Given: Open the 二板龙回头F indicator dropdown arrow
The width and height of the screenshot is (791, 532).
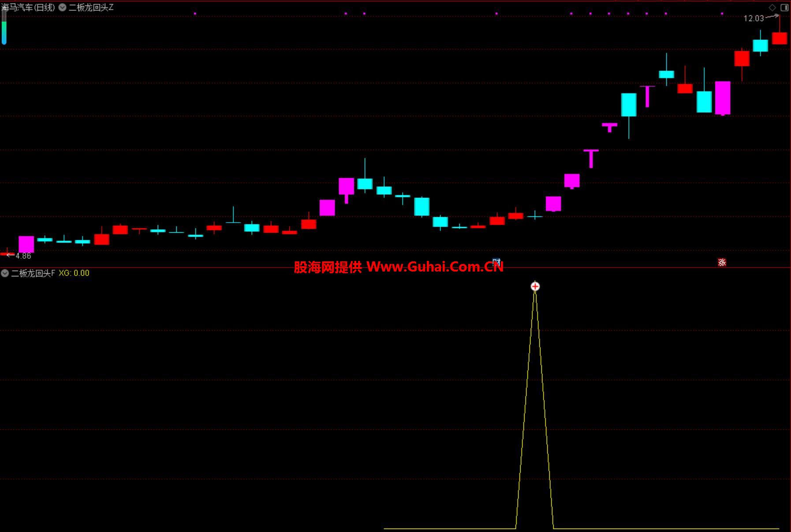Looking at the screenshot, I should coord(5,273).
